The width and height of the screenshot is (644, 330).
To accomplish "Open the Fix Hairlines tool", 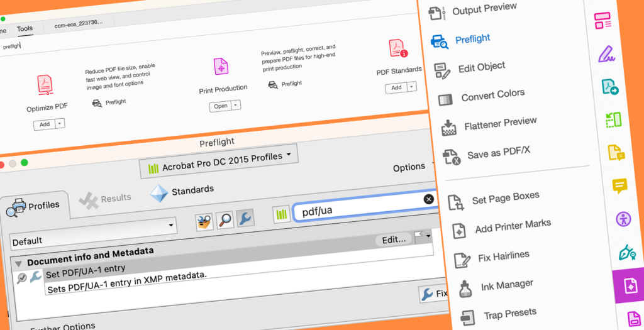I will 492,258.
